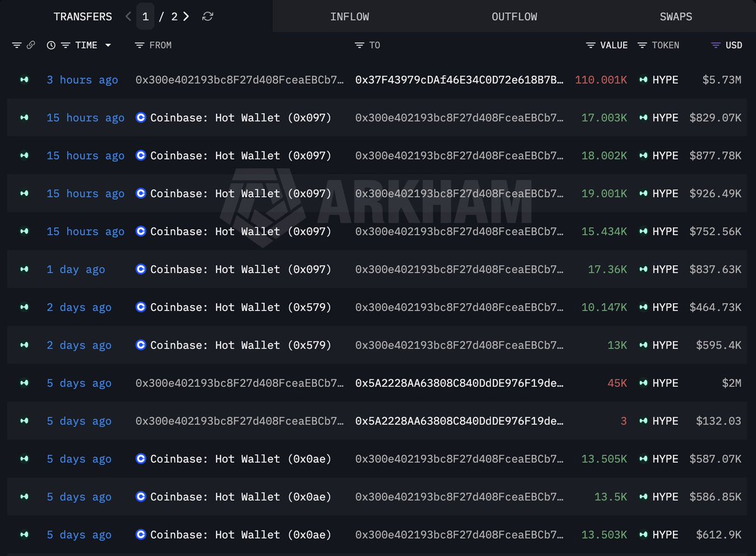Open the main filter icon beside link icon
The height and width of the screenshot is (556, 756).
tap(16, 45)
